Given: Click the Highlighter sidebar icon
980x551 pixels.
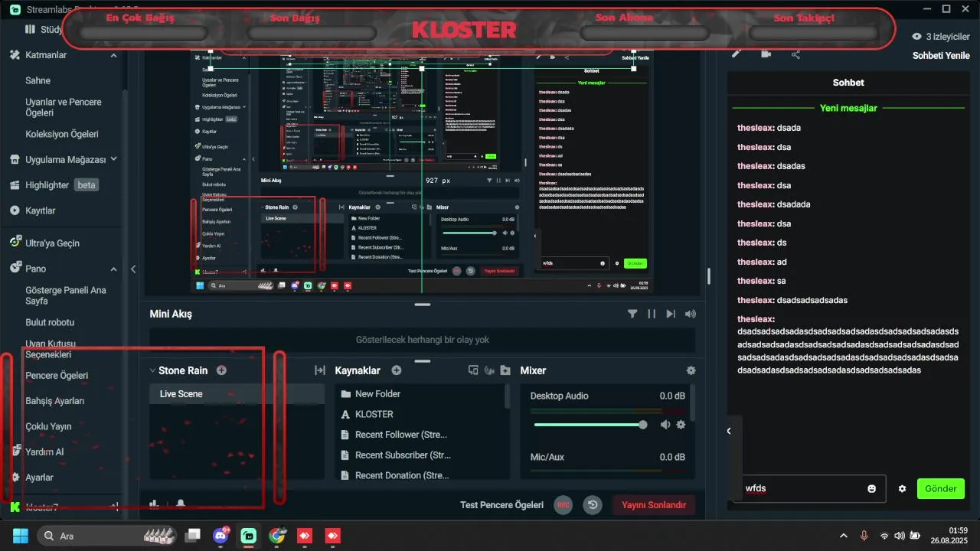Looking at the screenshot, I should [15, 185].
